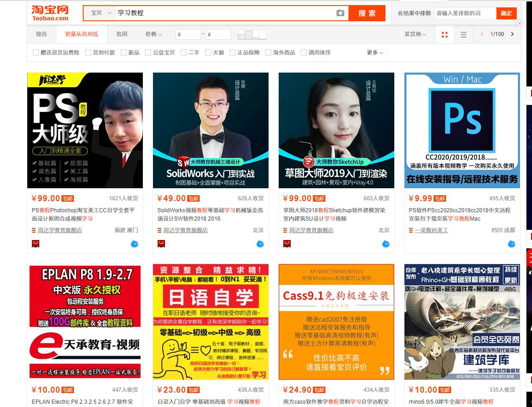The image size is (532, 407).
Task: Click the price distribution bar selector
Action: pos(252,35)
